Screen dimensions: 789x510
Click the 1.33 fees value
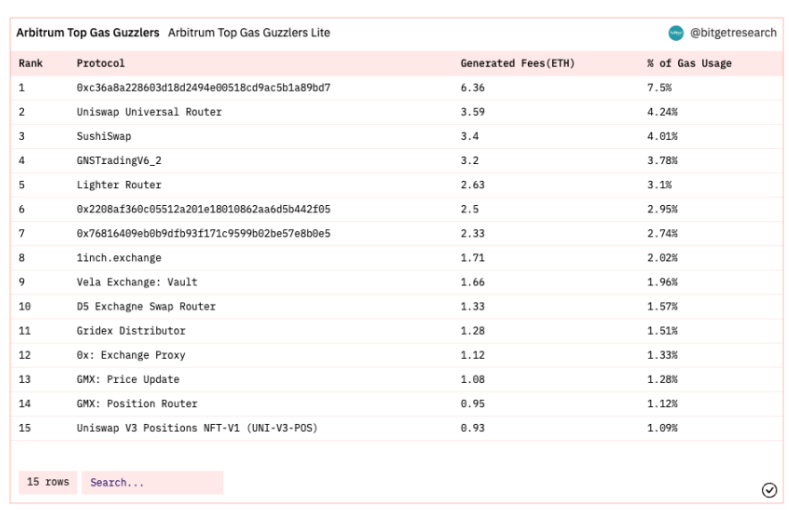(472, 306)
